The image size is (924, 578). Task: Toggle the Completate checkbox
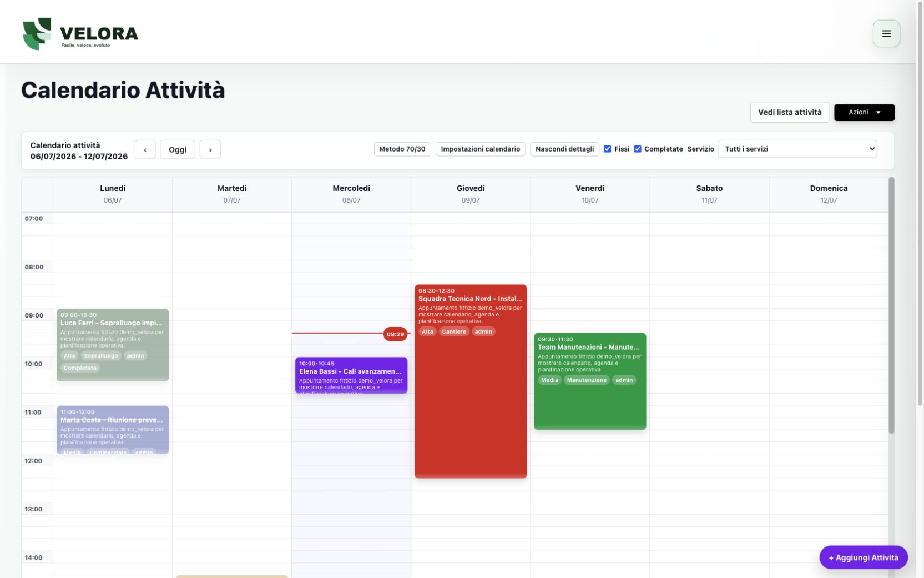(638, 149)
